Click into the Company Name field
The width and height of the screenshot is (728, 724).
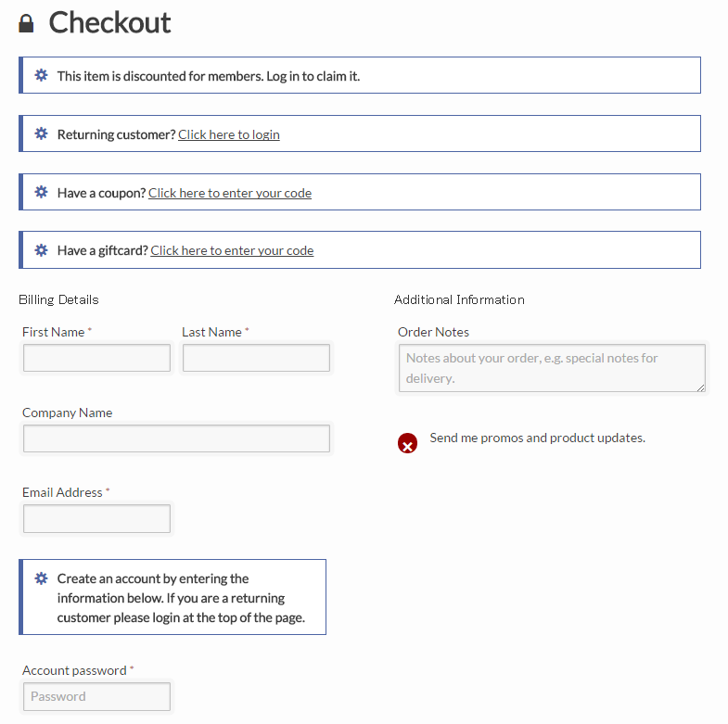[176, 438]
